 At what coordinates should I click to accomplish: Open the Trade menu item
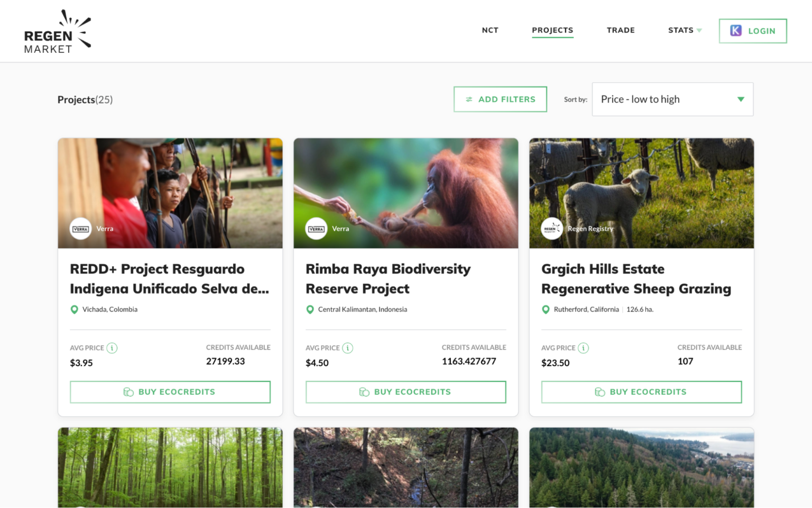click(621, 30)
